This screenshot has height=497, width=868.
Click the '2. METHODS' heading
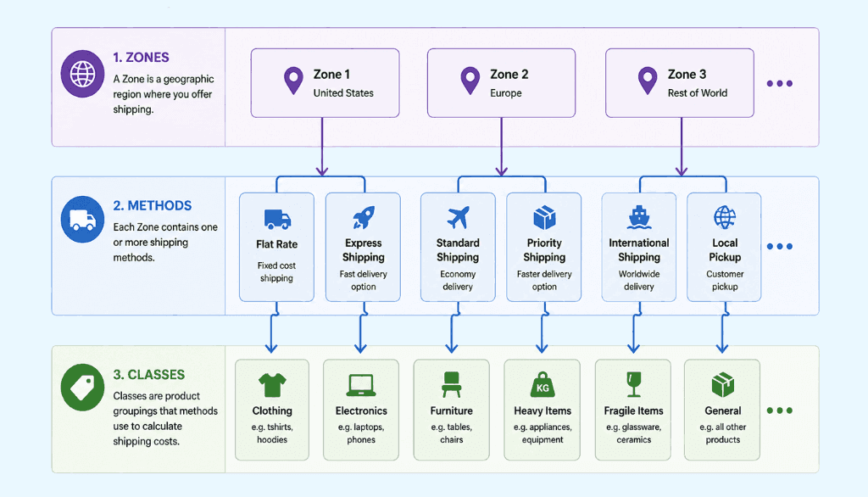pos(153,205)
